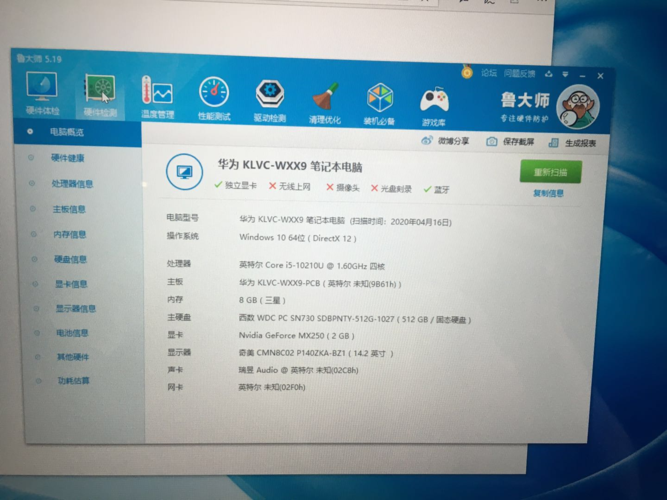Screen dimensions: 667x500
Task: Open 装机必备 essential software
Action: pos(379,104)
